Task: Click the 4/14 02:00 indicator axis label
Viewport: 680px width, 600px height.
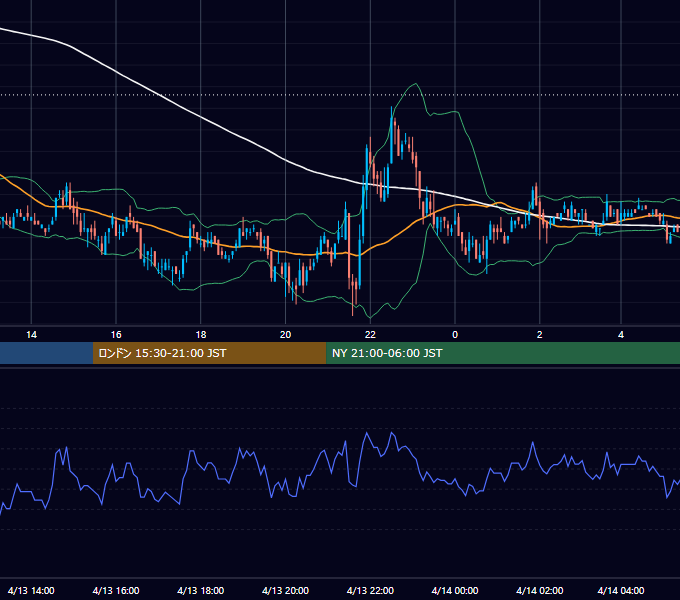Action: pyautogui.click(x=539, y=590)
